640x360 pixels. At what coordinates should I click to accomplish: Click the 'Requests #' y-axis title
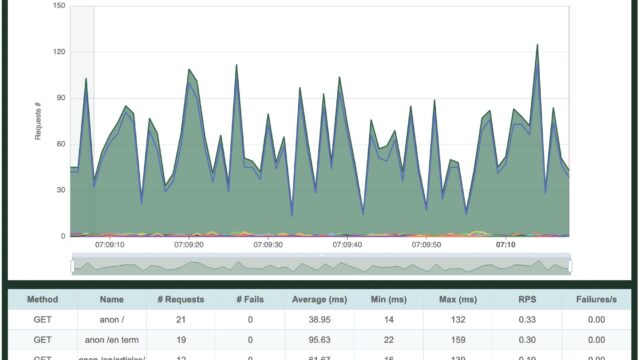click(38, 121)
